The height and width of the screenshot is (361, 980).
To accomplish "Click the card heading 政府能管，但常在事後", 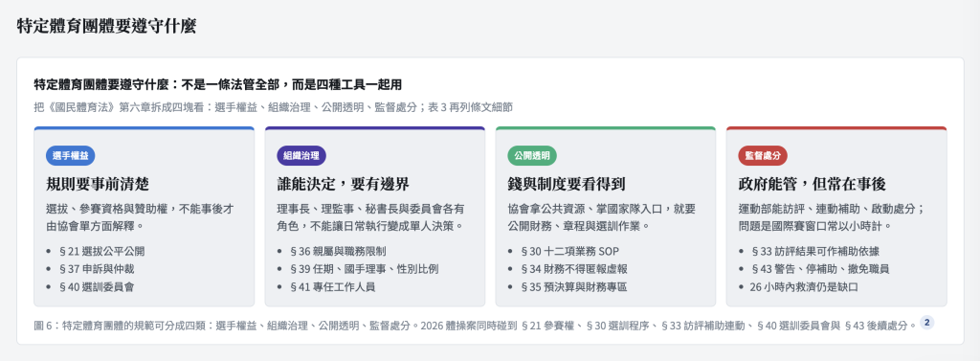I will pyautogui.click(x=812, y=184).
